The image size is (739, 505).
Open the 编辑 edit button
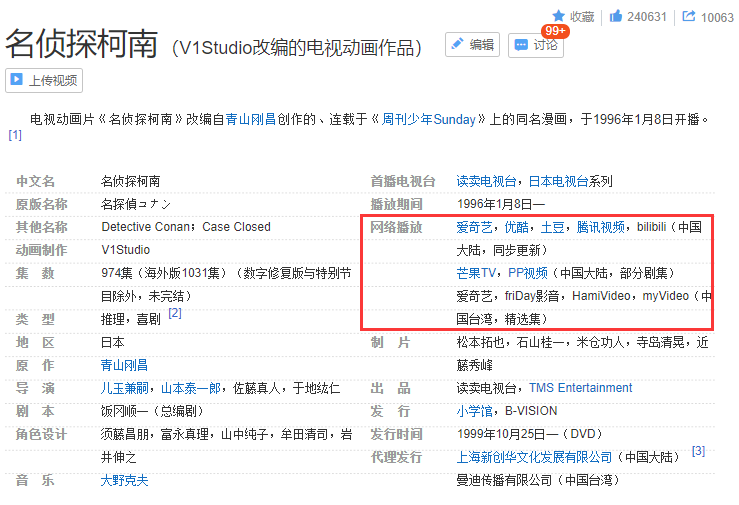click(472, 45)
